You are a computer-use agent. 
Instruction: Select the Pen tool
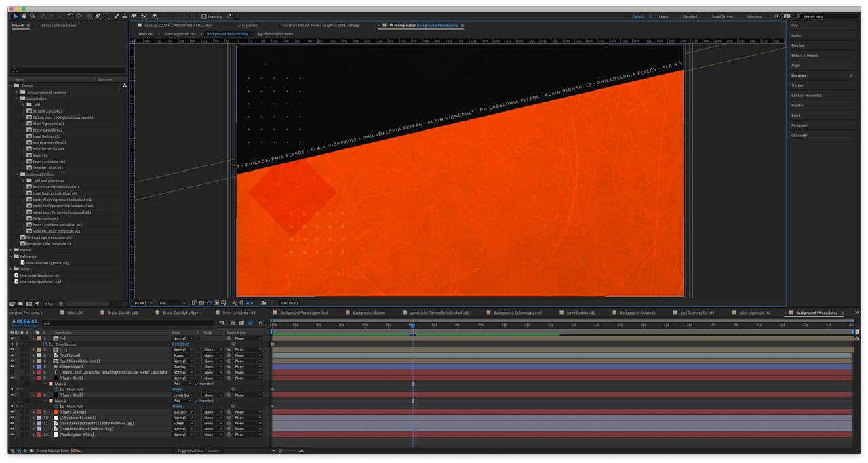[98, 16]
